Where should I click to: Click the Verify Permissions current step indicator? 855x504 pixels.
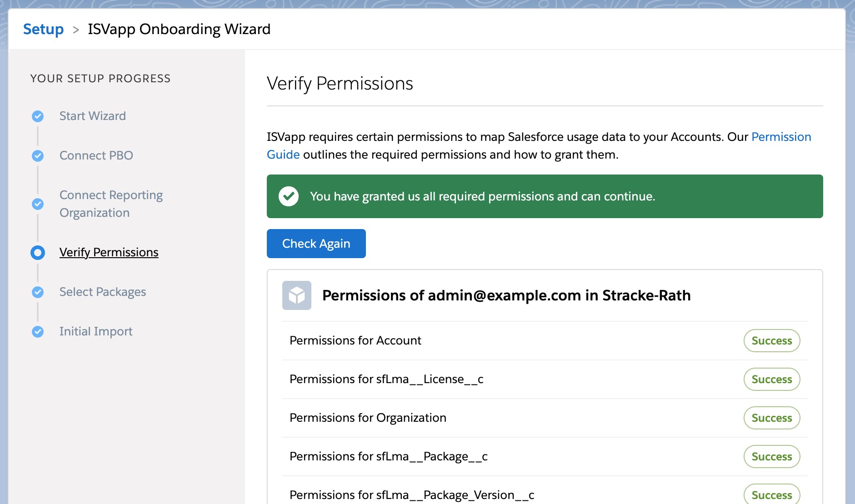38,253
